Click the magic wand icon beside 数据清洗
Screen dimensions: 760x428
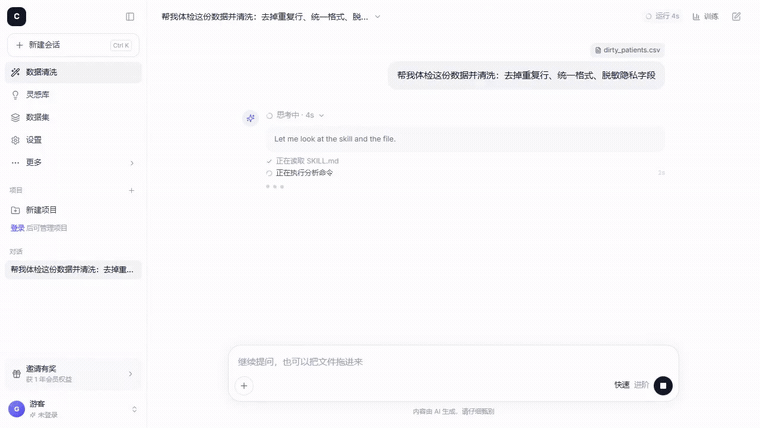coord(16,72)
